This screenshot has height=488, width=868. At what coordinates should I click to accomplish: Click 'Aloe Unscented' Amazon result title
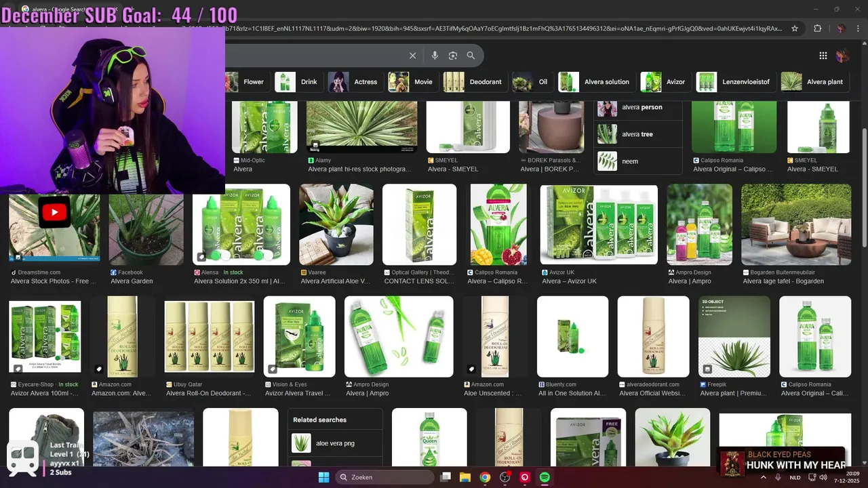tap(492, 393)
